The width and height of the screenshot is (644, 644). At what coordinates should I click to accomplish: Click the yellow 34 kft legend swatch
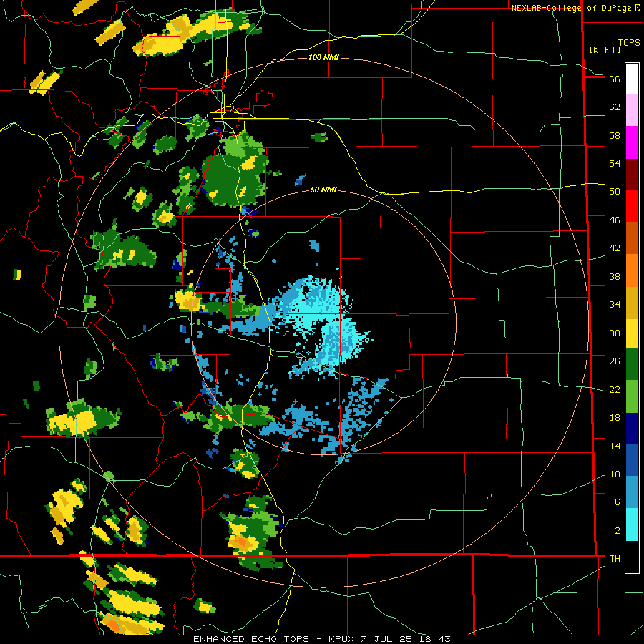(x=632, y=333)
